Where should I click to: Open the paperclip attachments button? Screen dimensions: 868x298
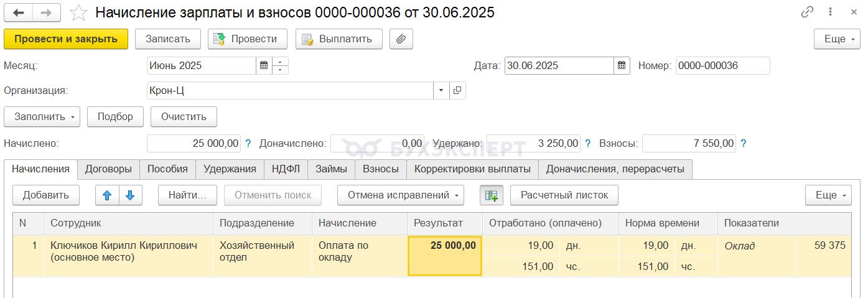(401, 39)
